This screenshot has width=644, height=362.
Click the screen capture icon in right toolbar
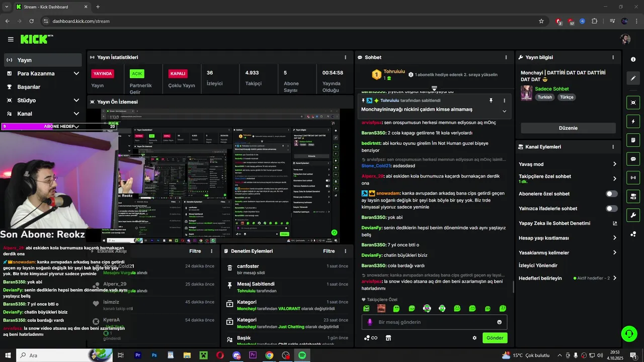[x=633, y=103]
